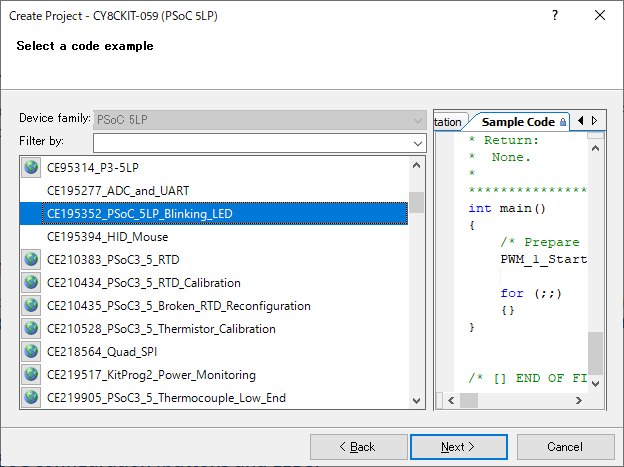Click the sample code vertical scroll up arrow
The image size is (624, 467).
pyautogui.click(x=596, y=149)
